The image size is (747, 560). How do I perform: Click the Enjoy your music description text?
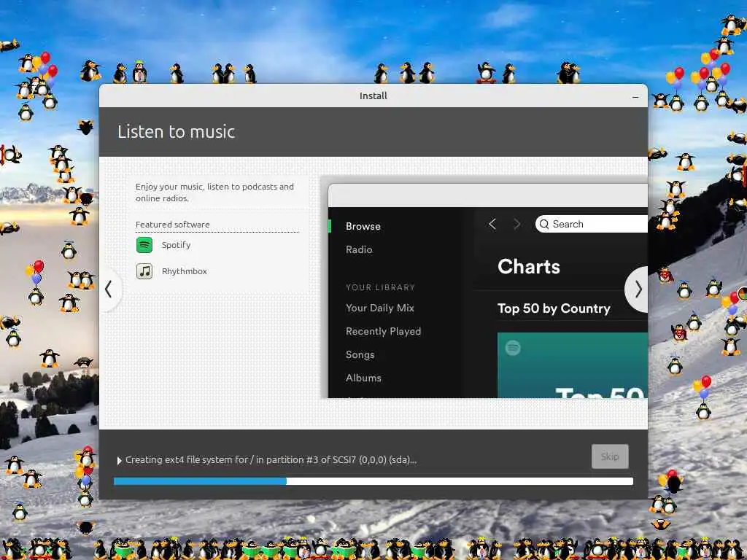214,192
